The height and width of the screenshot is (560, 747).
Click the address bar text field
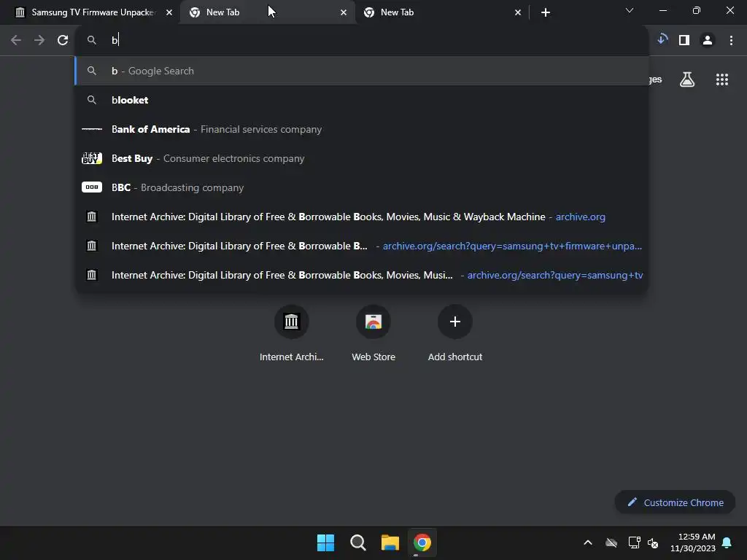362,40
